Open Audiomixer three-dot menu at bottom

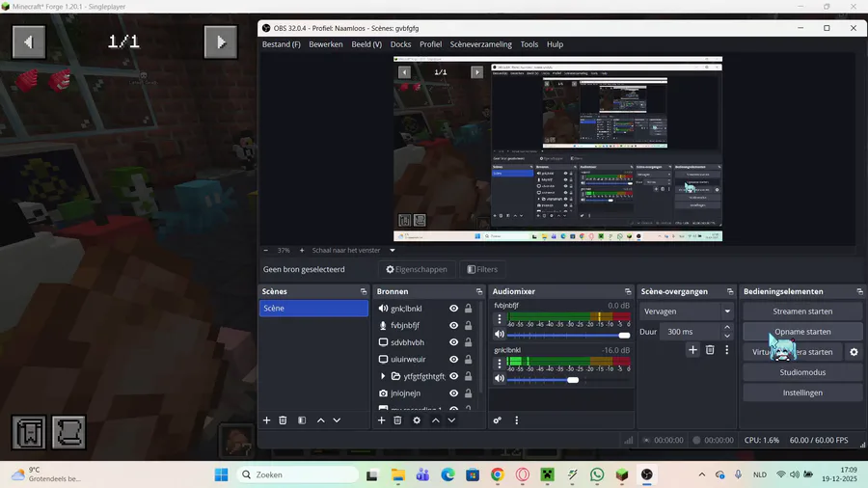517,420
